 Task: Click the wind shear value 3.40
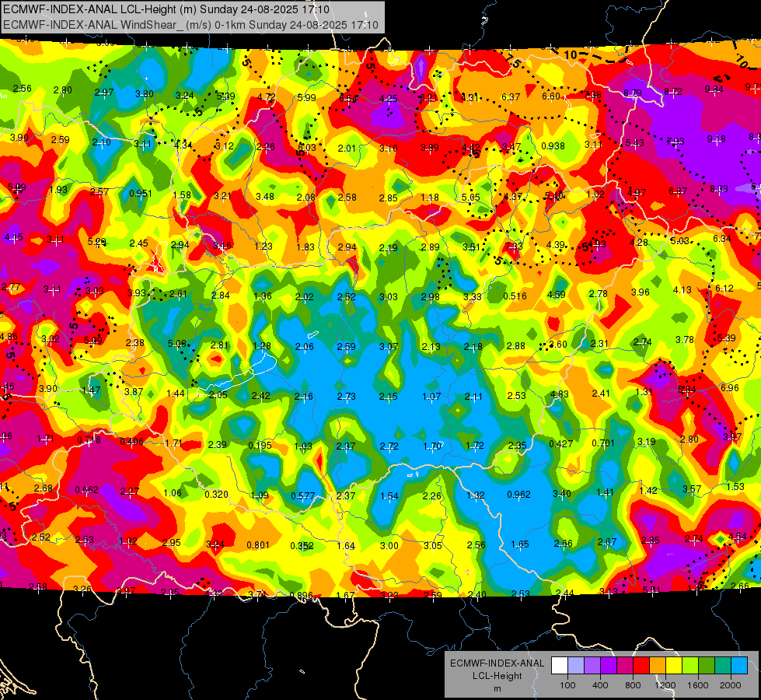tap(561, 494)
